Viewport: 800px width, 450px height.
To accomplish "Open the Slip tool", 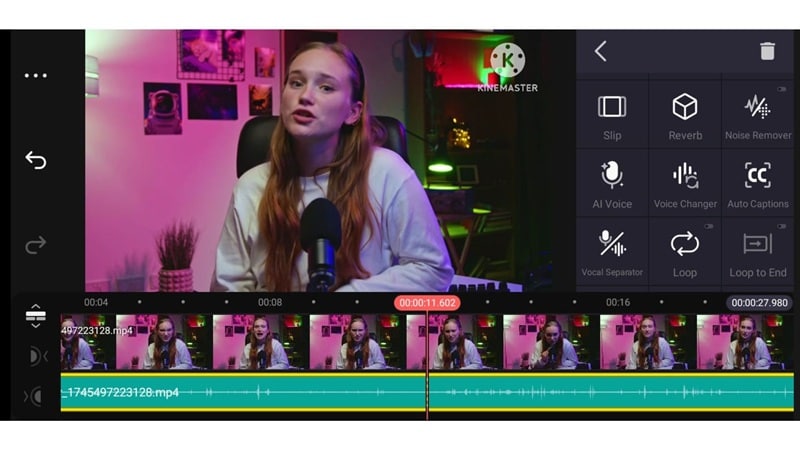I will point(612,116).
